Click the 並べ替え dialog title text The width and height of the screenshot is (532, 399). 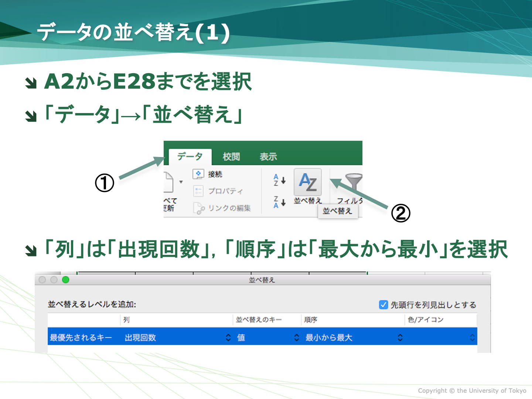click(x=262, y=280)
